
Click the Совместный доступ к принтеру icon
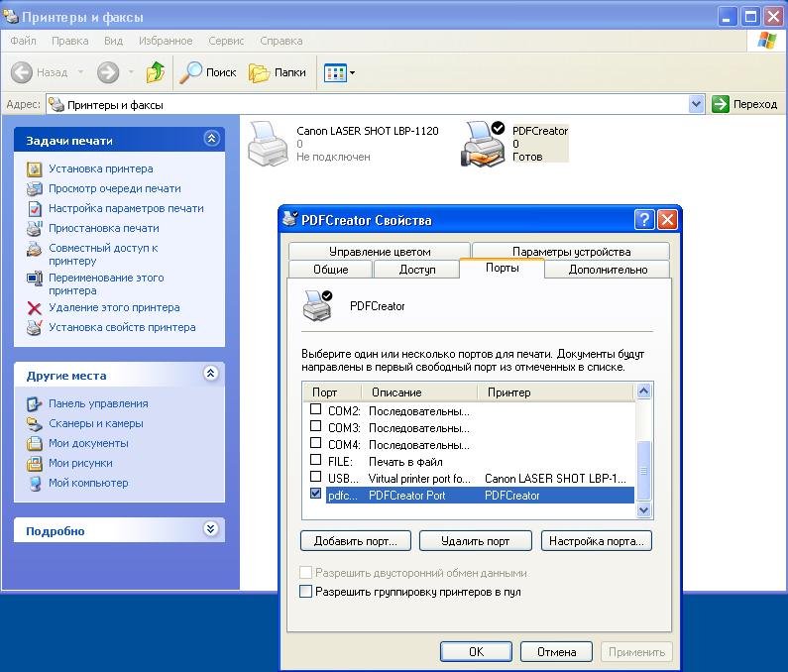[34, 249]
